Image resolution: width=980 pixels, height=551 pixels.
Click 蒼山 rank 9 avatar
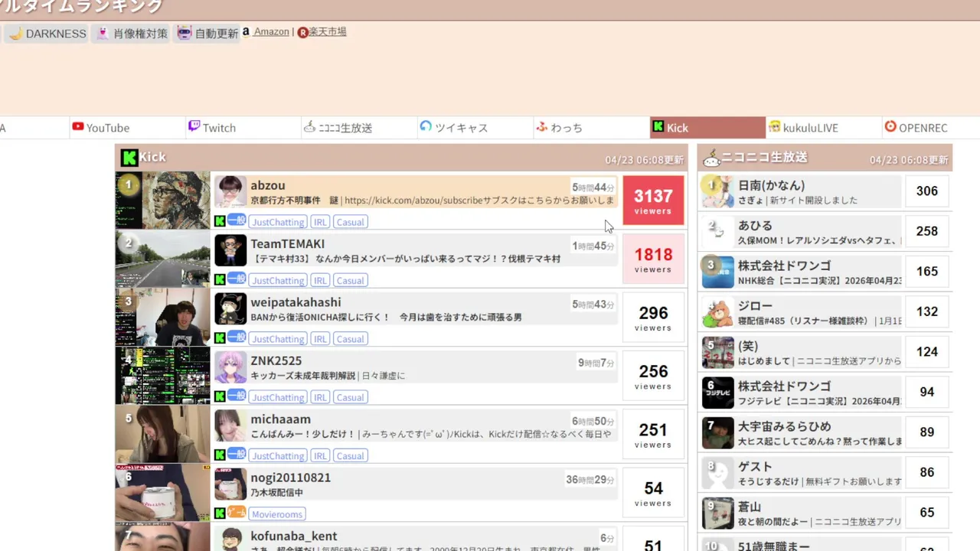coord(718,514)
